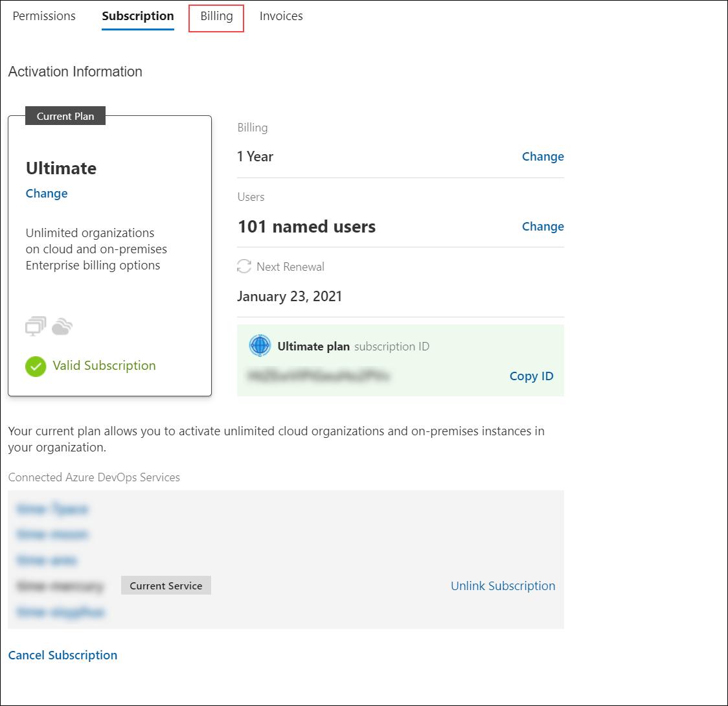The height and width of the screenshot is (706, 728).
Task: Copy the subscription ID
Action: point(531,376)
